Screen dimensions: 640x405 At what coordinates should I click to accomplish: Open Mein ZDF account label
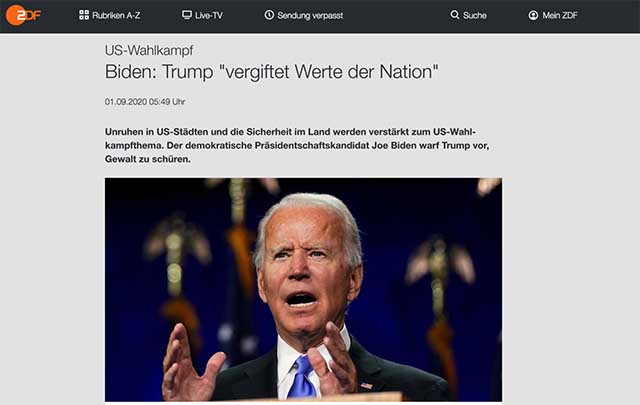(560, 16)
